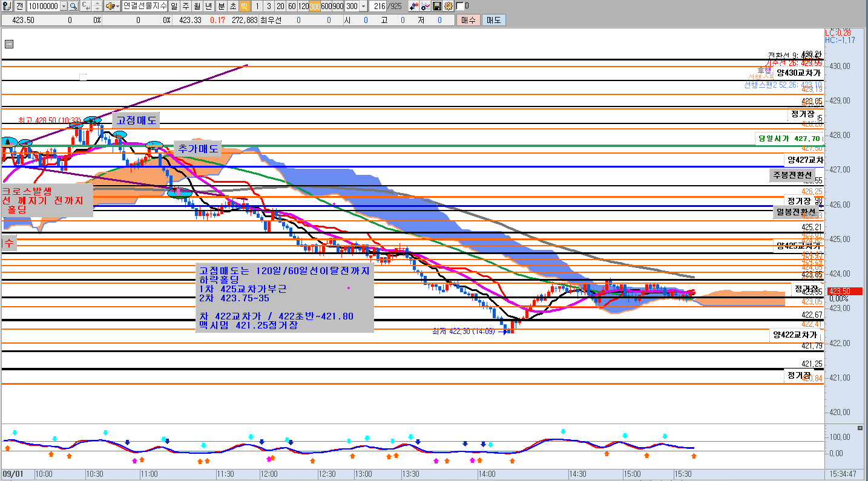Toggle the D checkbox in toolbar
Image resolution: width=868 pixels, height=481 pixels.
459,6
